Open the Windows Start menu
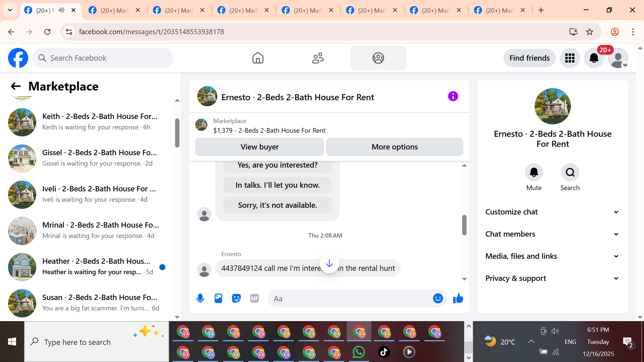Viewport: 644px width, 362px height. pyautogui.click(x=12, y=342)
